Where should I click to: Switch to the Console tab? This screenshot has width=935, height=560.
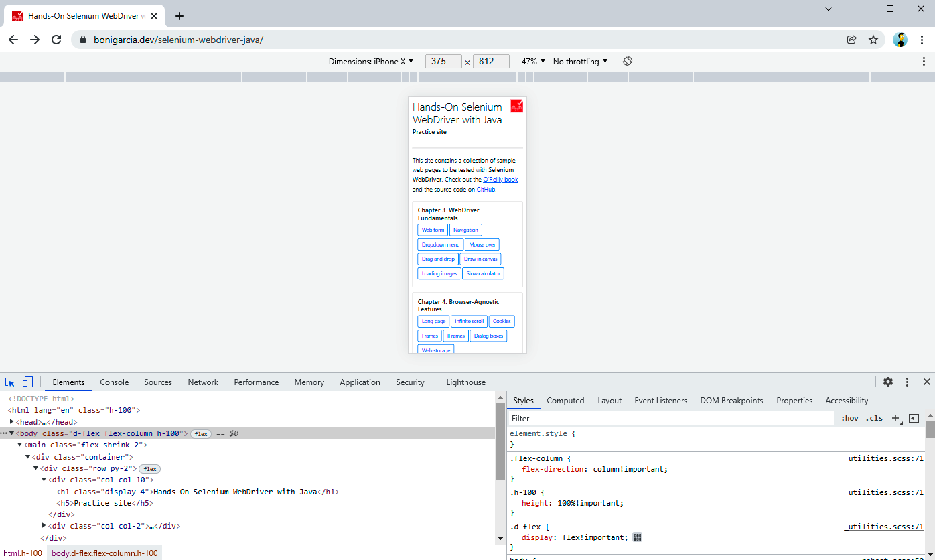(x=114, y=382)
